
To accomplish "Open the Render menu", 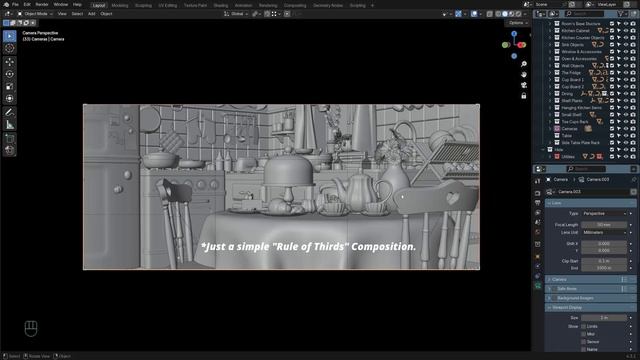I will point(42,4).
